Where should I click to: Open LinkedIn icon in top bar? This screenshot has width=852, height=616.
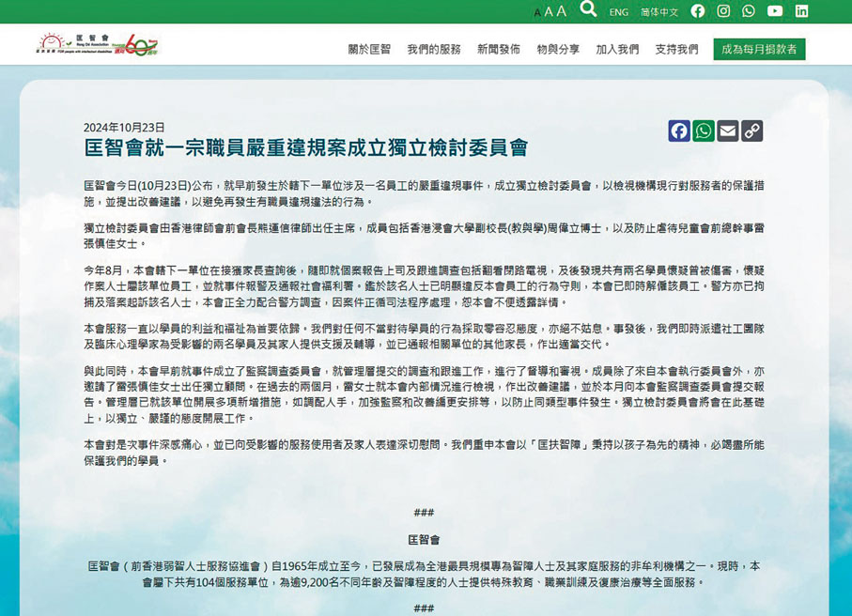tap(801, 11)
